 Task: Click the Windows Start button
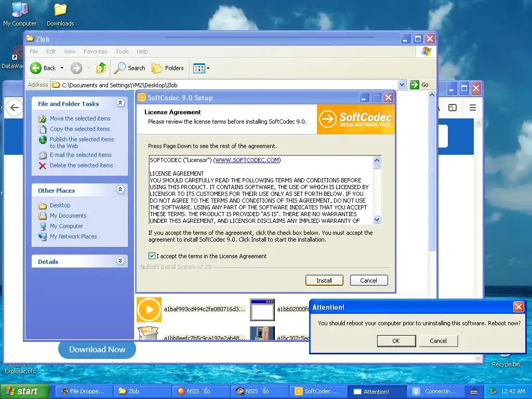click(x=25, y=392)
